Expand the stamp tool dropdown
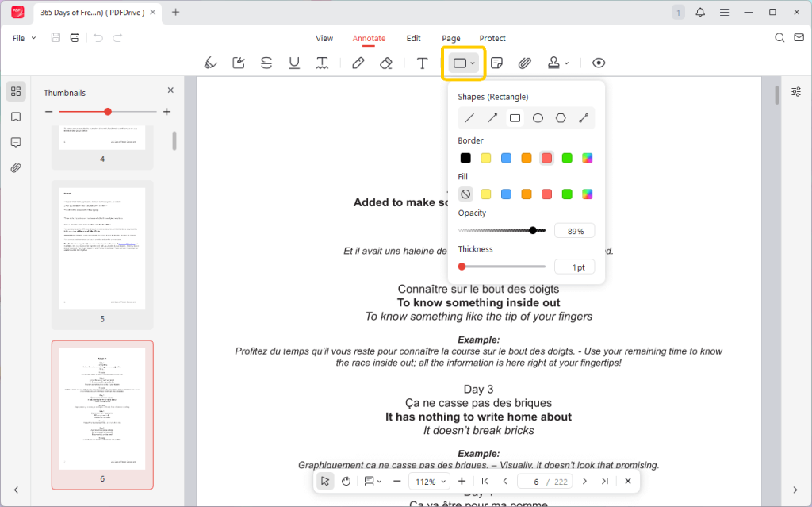Screen dimensions: 812x507 [559, 63]
